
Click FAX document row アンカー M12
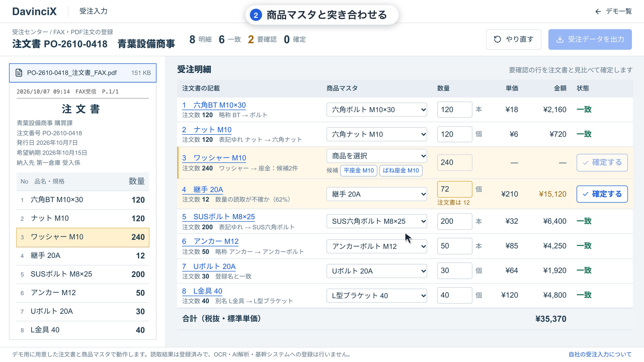click(x=83, y=293)
